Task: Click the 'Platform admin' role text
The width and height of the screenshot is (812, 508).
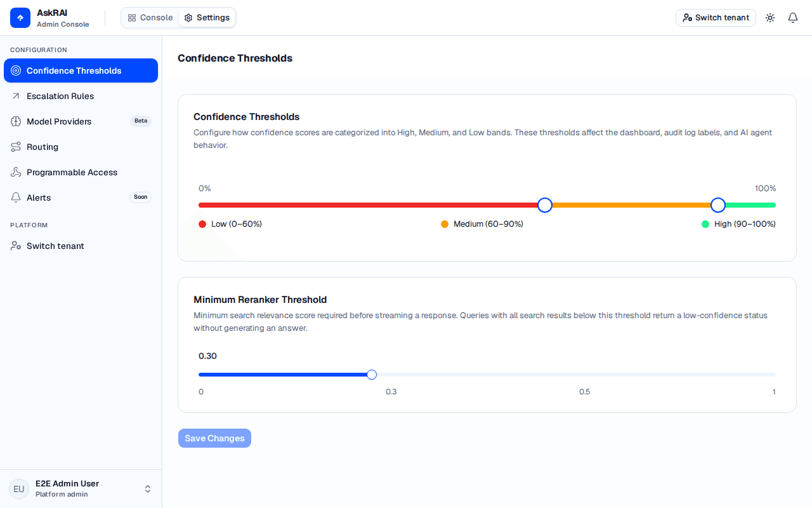Action: (x=62, y=495)
